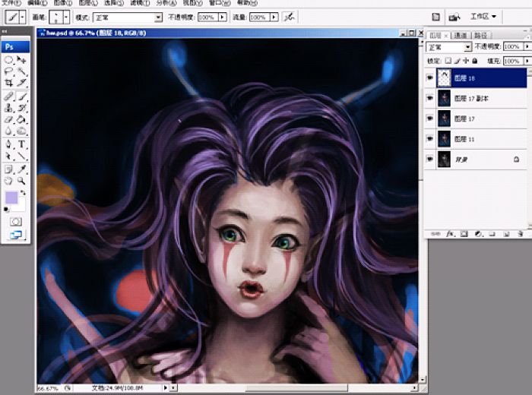Select the Healing Brush tool

tap(8, 96)
